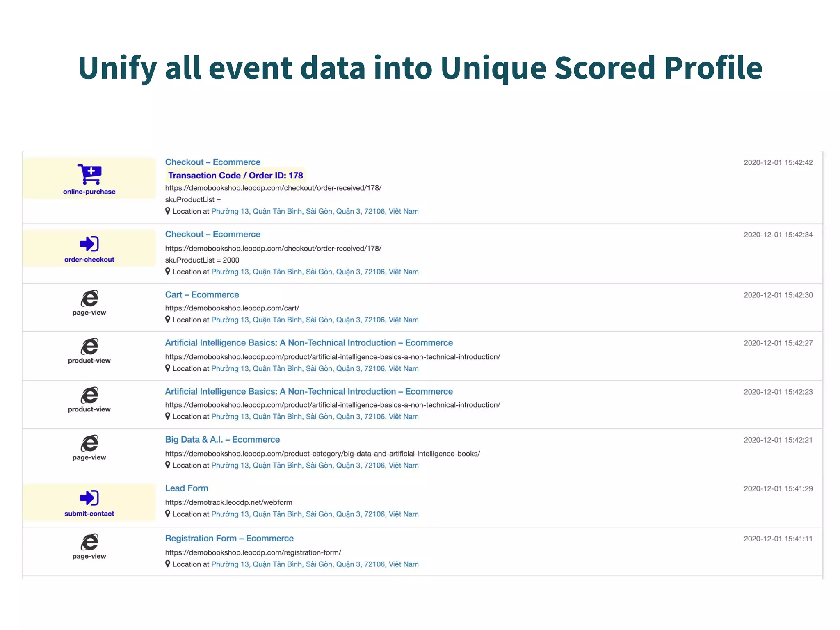
Task: Click the page-view icon beside Big Data & A.I.
Action: 89,443
